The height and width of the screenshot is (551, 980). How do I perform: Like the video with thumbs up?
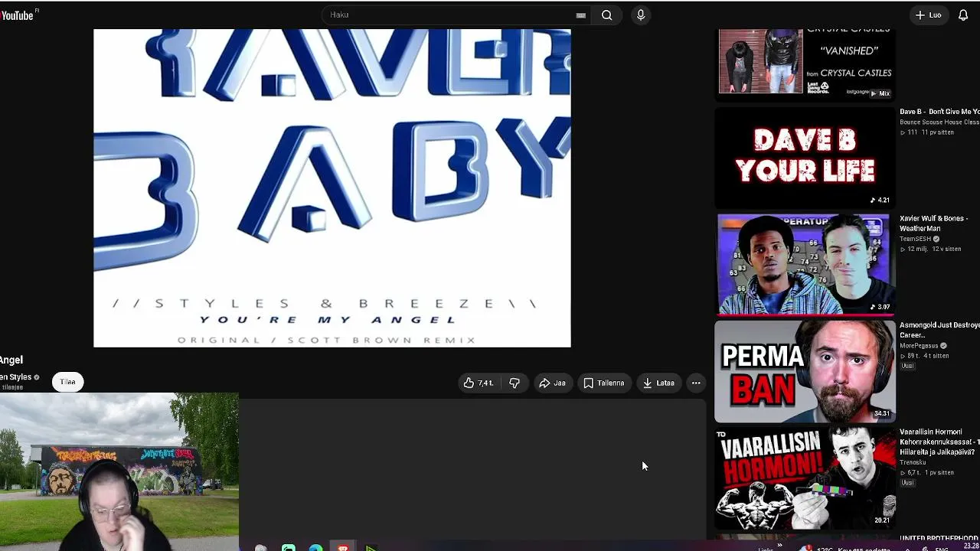point(479,383)
